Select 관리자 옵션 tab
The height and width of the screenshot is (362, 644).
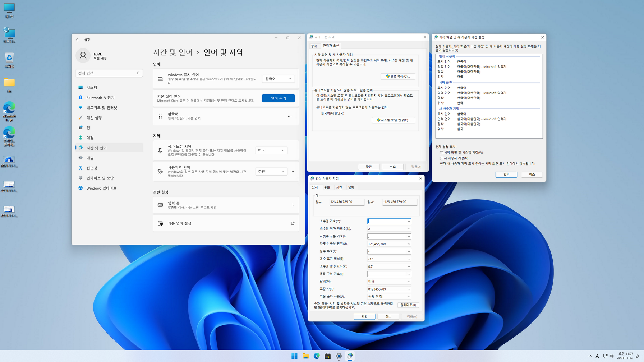pyautogui.click(x=331, y=46)
